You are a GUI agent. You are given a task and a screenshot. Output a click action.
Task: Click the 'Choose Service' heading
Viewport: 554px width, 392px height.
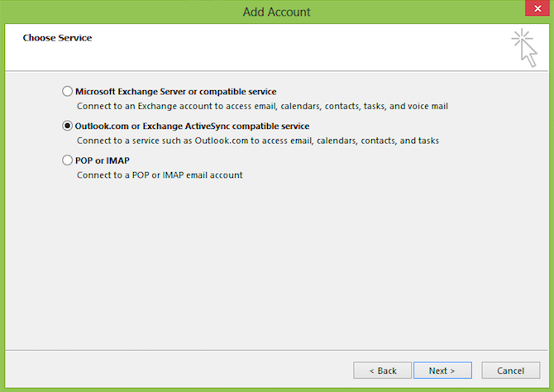[57, 38]
